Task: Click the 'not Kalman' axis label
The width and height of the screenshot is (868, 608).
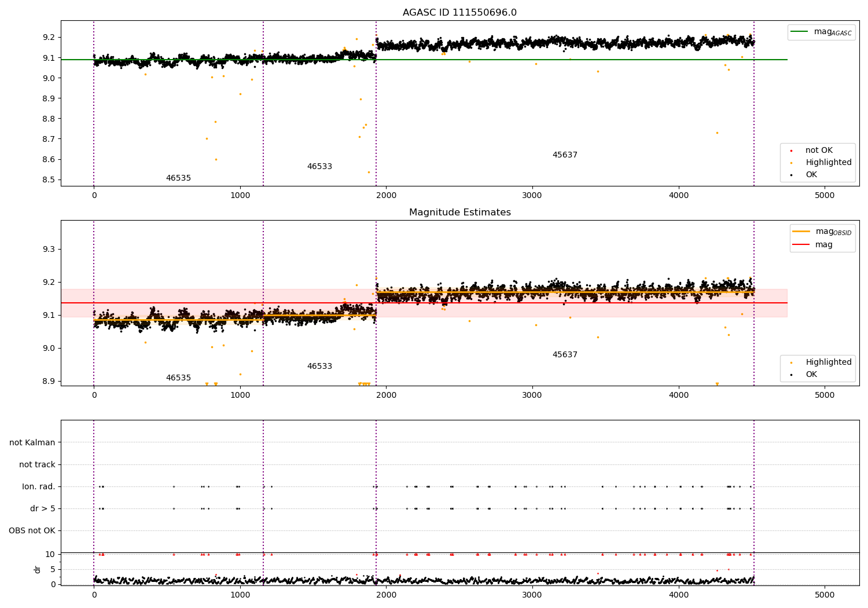Action: point(32,443)
